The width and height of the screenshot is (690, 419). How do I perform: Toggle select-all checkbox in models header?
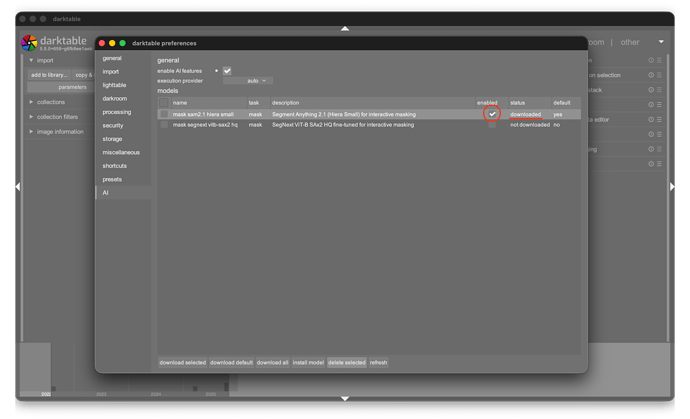[164, 103]
